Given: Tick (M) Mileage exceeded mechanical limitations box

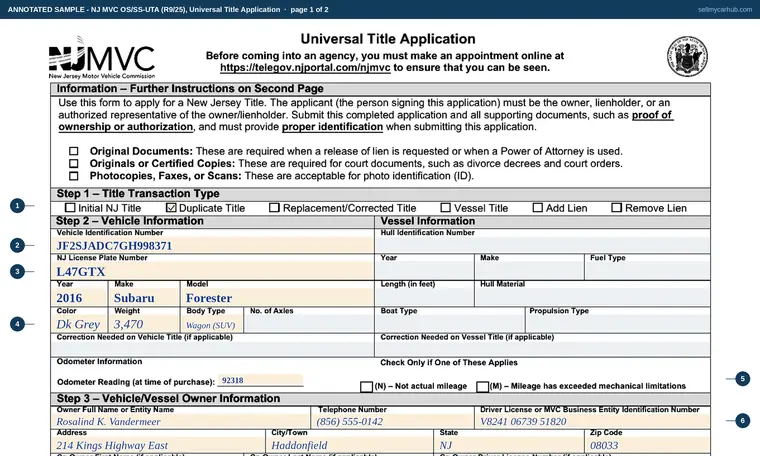Looking at the screenshot, I should point(482,387).
